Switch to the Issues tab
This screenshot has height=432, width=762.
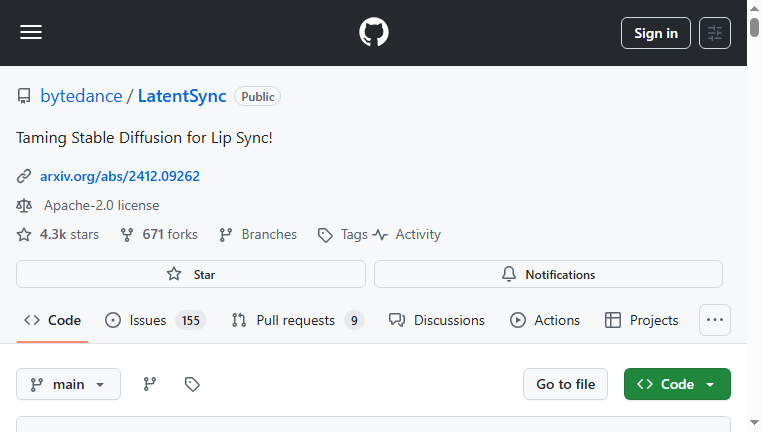(x=156, y=320)
